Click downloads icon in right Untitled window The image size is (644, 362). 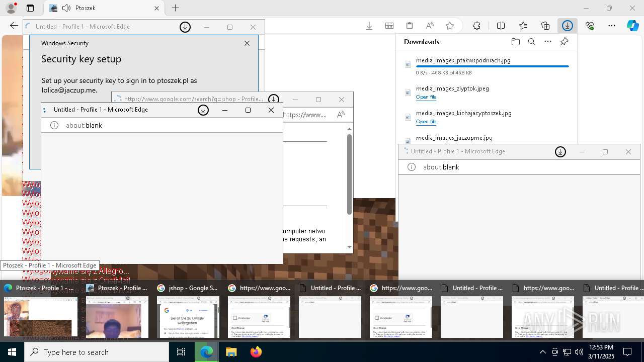[560, 151]
